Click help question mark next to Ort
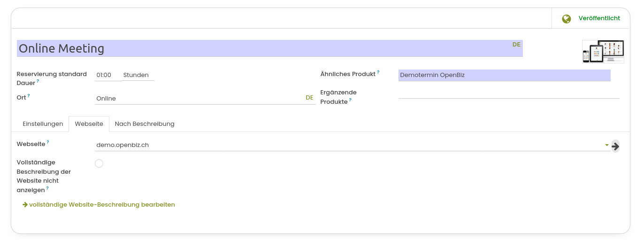The image size is (644, 240). pyautogui.click(x=29, y=95)
